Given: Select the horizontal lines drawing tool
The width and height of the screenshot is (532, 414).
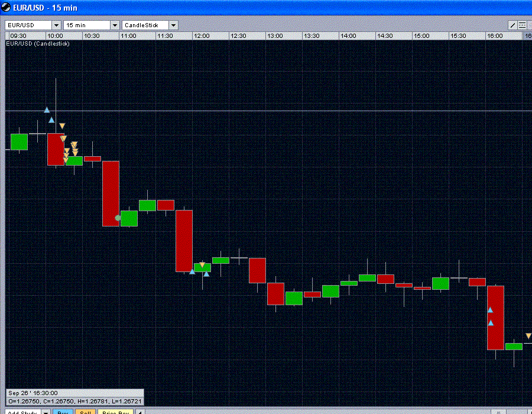Looking at the screenshot, I should click(x=522, y=25).
